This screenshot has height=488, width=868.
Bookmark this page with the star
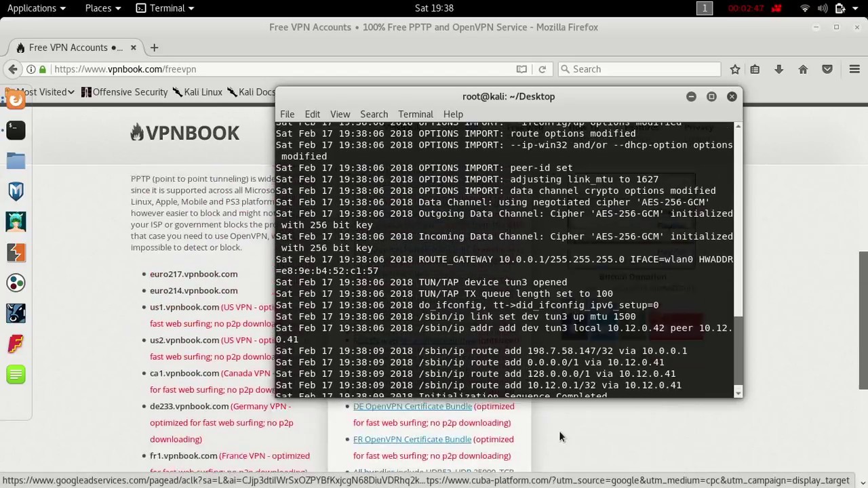tap(735, 69)
